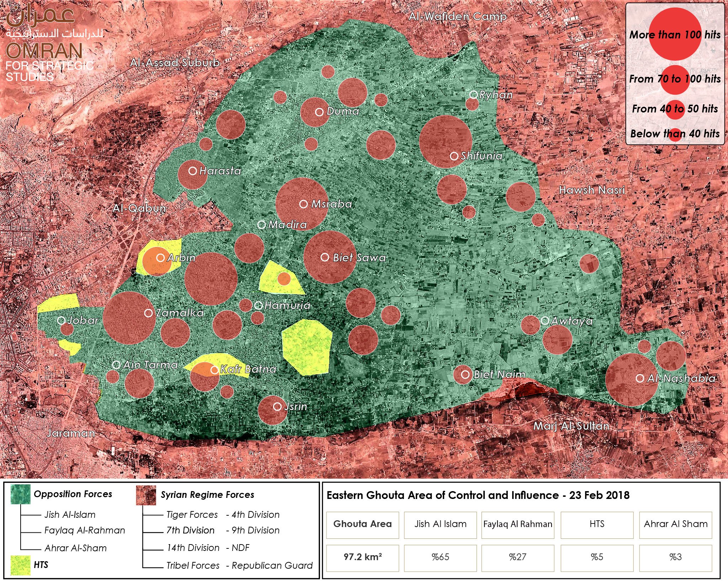This screenshot has height=584, width=728.
Task: Click the Al-Wafiden Camp map label
Action: [x=457, y=17]
